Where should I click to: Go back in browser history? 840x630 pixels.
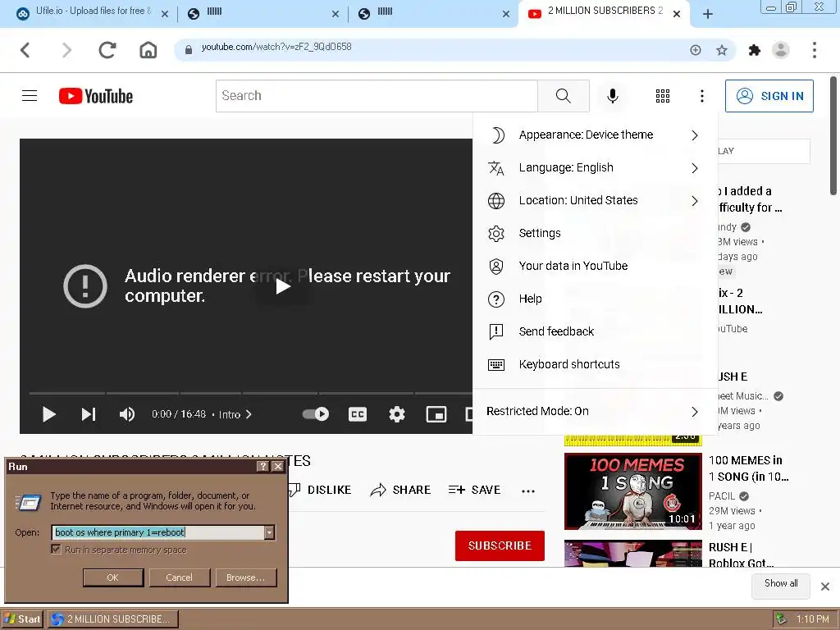point(25,50)
